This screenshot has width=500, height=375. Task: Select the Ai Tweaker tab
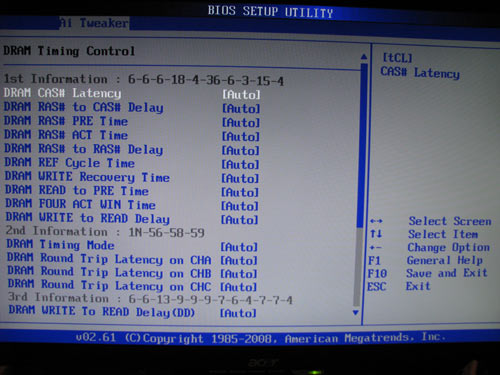94,23
